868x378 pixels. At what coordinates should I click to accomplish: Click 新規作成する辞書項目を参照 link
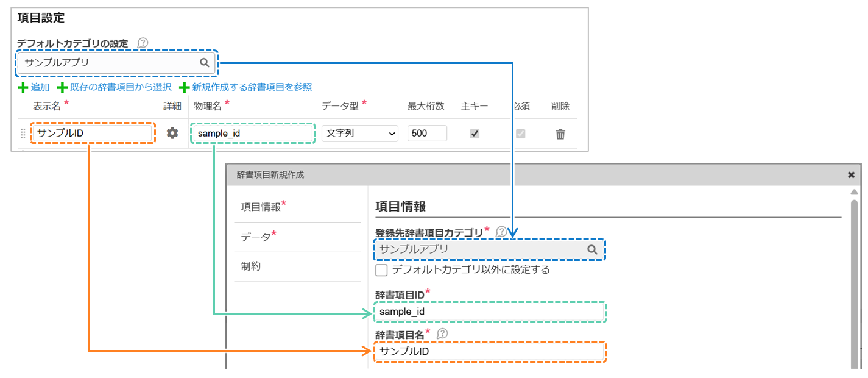click(x=245, y=87)
